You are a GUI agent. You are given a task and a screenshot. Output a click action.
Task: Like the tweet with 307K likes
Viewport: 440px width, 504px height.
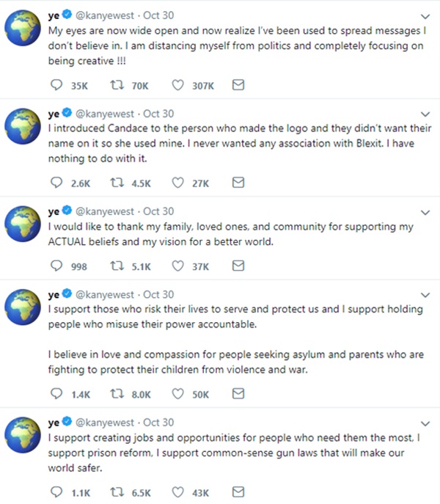(177, 86)
